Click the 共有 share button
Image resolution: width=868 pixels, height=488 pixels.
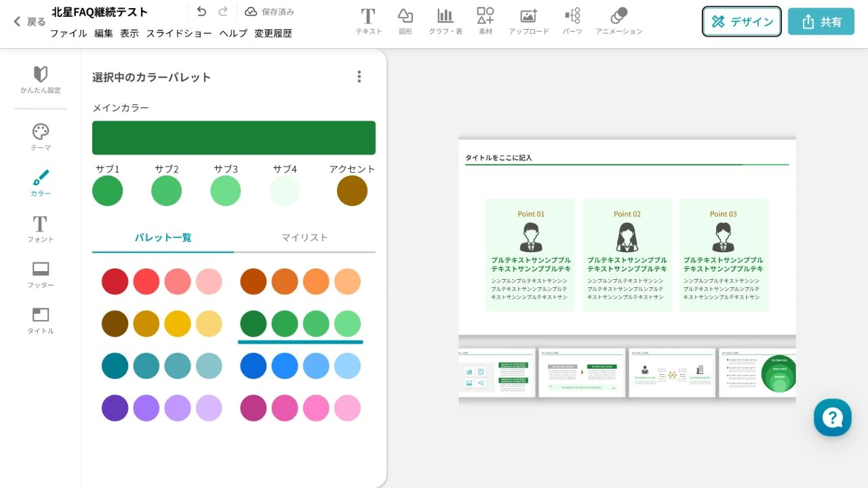pos(821,22)
